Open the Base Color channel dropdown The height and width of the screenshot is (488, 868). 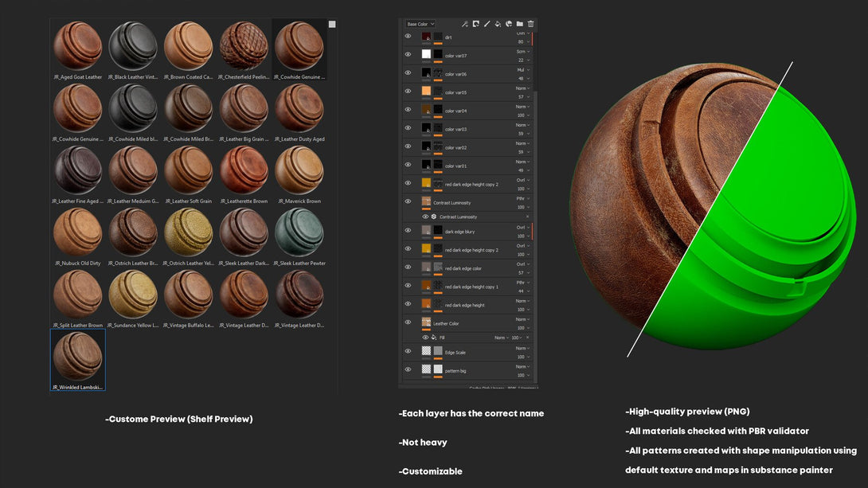tap(420, 24)
